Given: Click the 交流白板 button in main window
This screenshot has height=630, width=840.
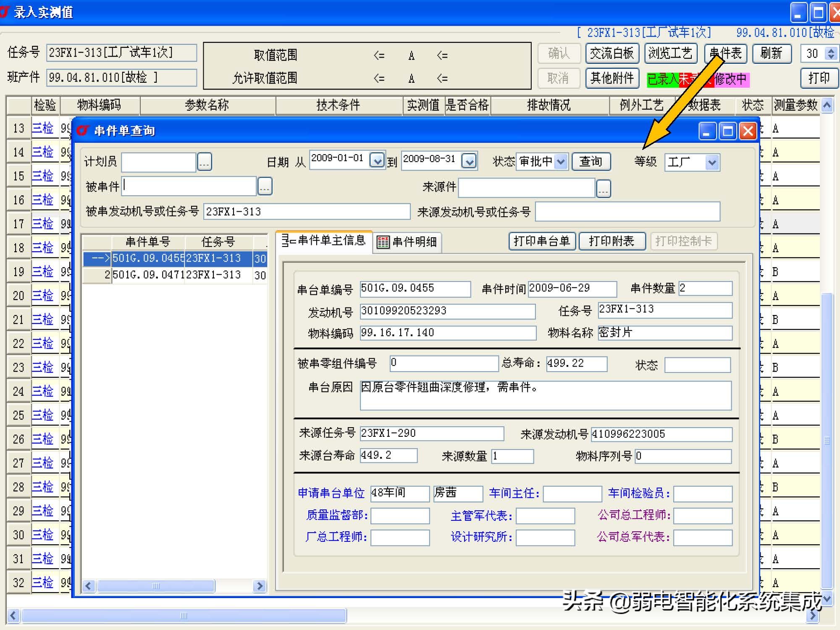Looking at the screenshot, I should point(612,53).
